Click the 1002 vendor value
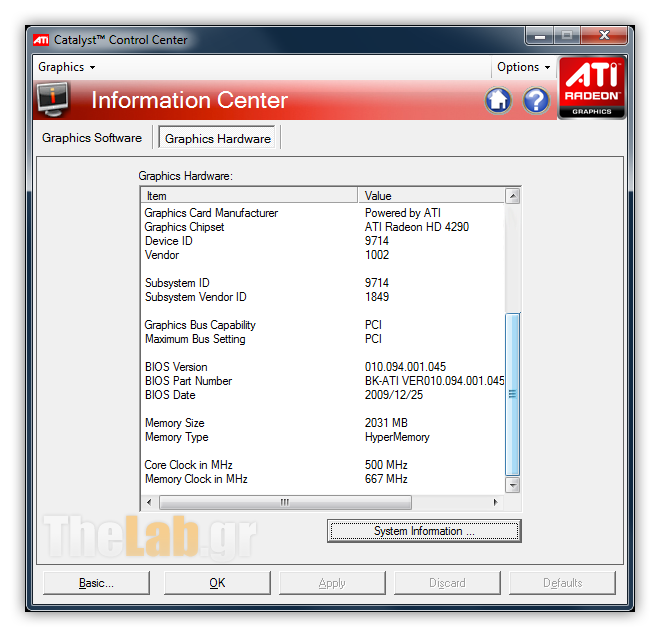This screenshot has height=637, width=660. (377, 255)
